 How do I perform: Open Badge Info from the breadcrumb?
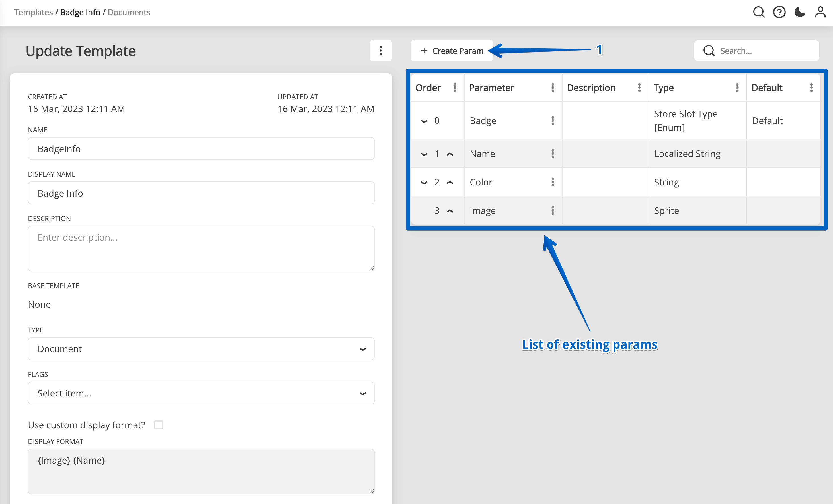click(80, 12)
